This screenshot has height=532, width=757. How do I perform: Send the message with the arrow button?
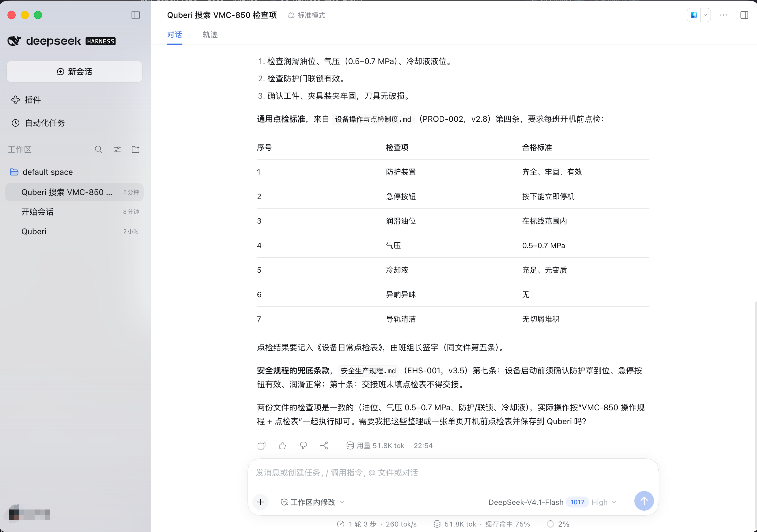point(644,501)
